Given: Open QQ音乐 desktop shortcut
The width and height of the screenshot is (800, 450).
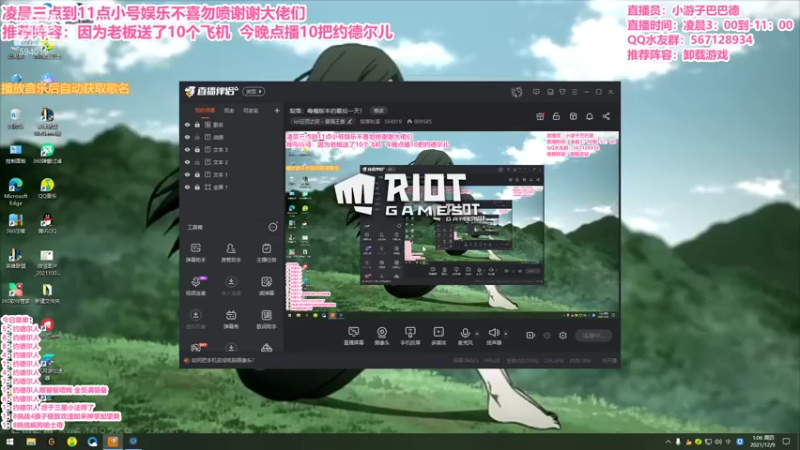Looking at the screenshot, I should (47, 188).
